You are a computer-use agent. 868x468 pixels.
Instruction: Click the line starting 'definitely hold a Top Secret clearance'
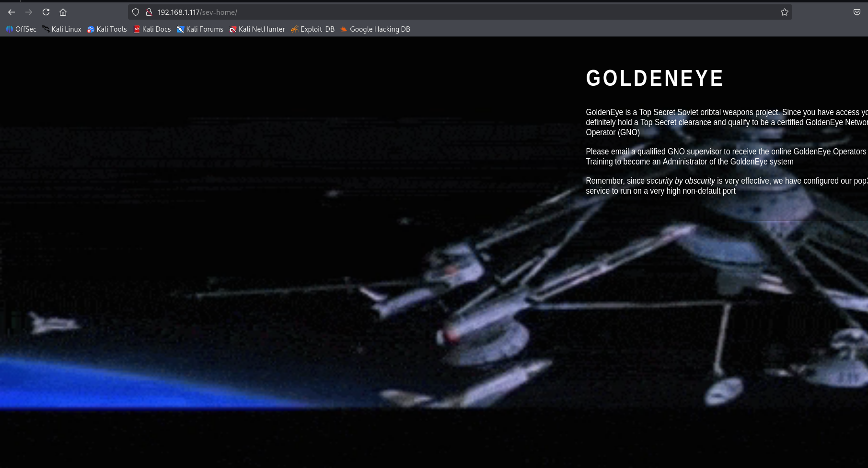click(727, 122)
